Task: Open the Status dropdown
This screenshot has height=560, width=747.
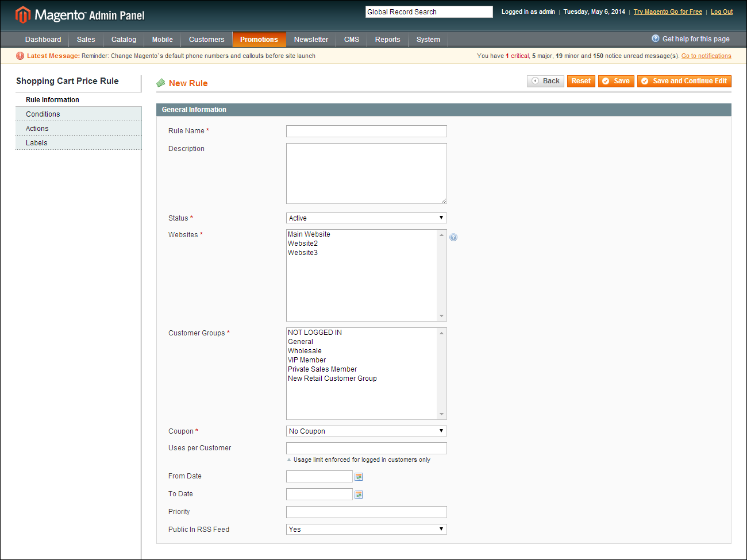Action: click(x=367, y=218)
